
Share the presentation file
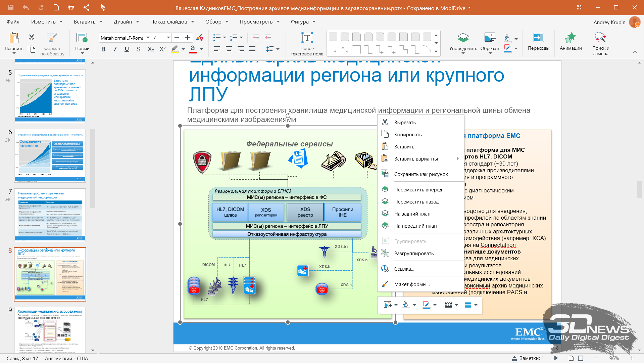click(86, 7)
